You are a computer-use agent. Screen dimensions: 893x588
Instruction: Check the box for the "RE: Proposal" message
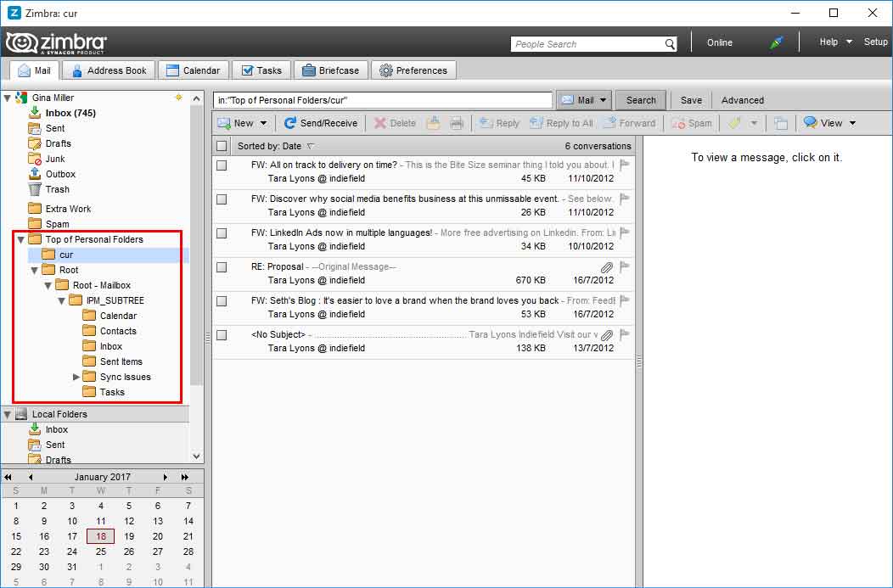[x=222, y=267]
